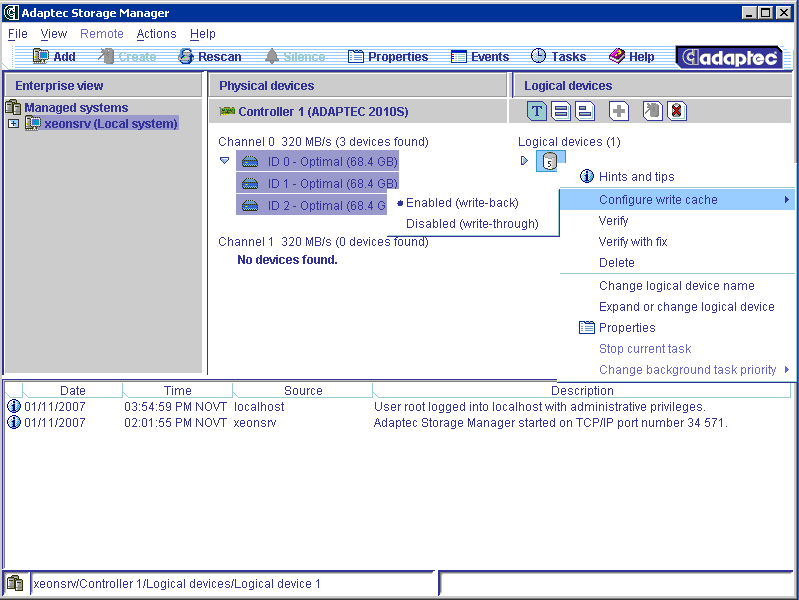Image resolution: width=799 pixels, height=600 pixels.
Task: Click info icon of 02:01:55 PM event
Action: pos(14,423)
